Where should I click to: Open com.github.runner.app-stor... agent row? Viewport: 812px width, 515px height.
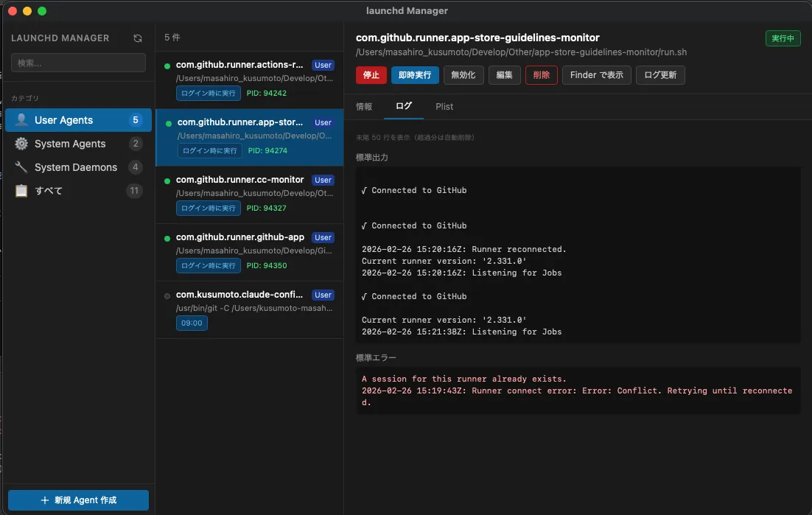pyautogui.click(x=250, y=137)
